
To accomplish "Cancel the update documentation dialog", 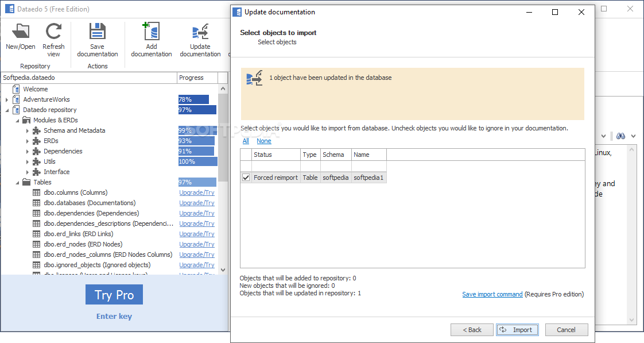I will point(567,329).
